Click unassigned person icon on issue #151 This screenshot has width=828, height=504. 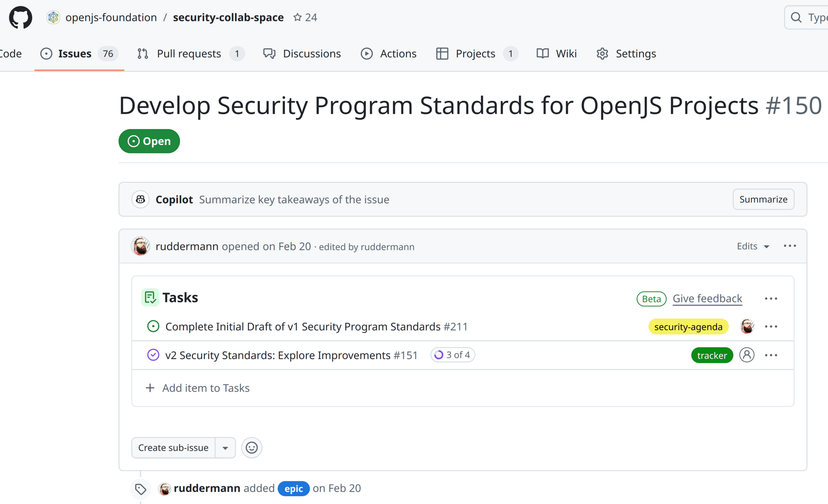[747, 355]
